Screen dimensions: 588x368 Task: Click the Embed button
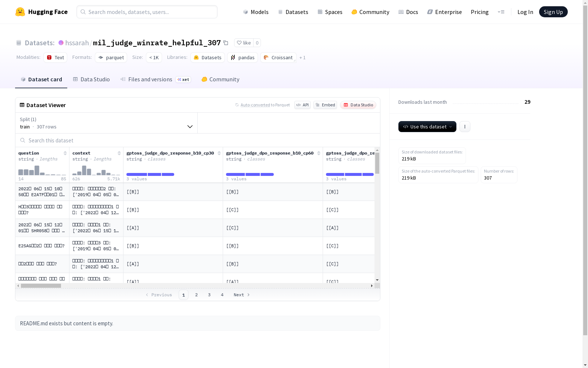pyautogui.click(x=325, y=105)
